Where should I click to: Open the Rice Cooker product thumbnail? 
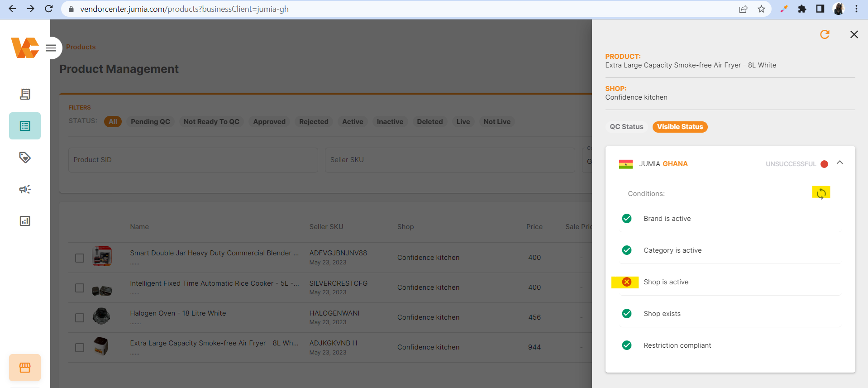point(102,291)
